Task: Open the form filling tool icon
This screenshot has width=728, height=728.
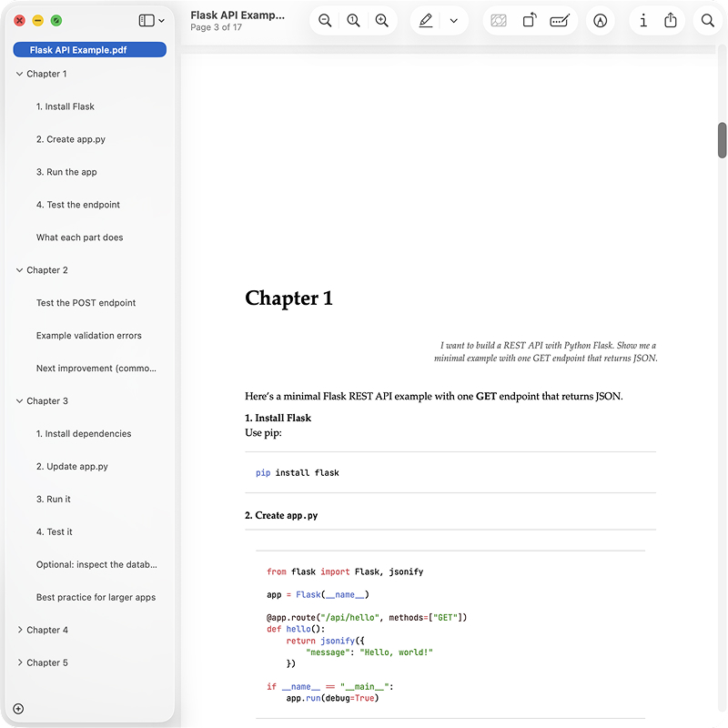Action: click(560, 20)
